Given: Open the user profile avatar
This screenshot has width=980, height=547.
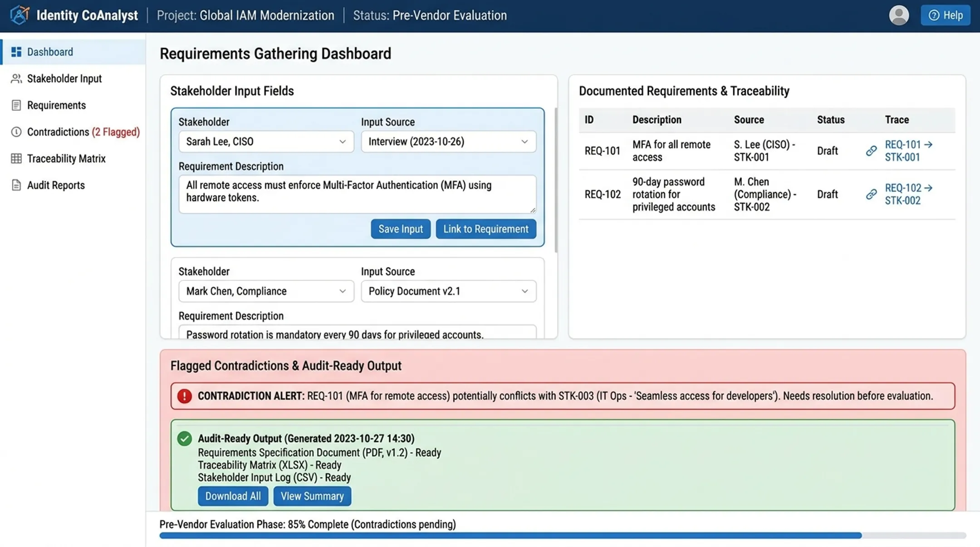Looking at the screenshot, I should tap(899, 15).
